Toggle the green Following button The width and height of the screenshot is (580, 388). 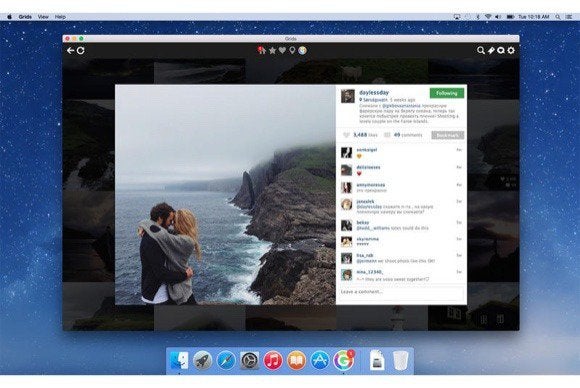pyautogui.click(x=446, y=93)
